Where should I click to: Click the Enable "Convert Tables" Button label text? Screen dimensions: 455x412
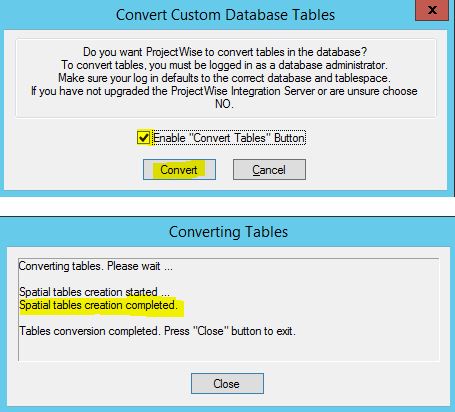tap(229, 138)
